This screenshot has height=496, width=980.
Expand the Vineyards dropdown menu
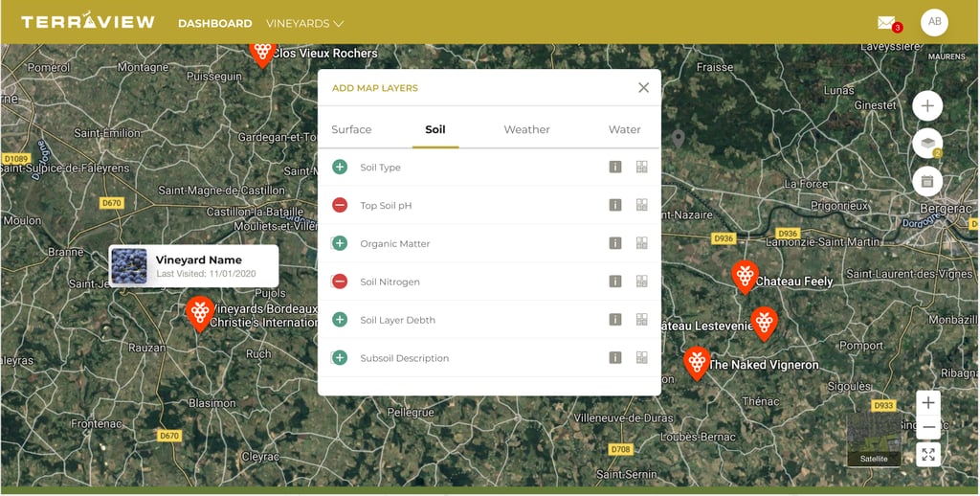tap(305, 24)
